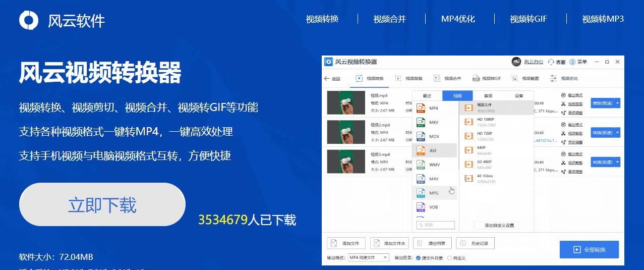Switch to the 视频剪辑 tab
Screen dimensions: 644x270
pyautogui.click(x=409, y=79)
